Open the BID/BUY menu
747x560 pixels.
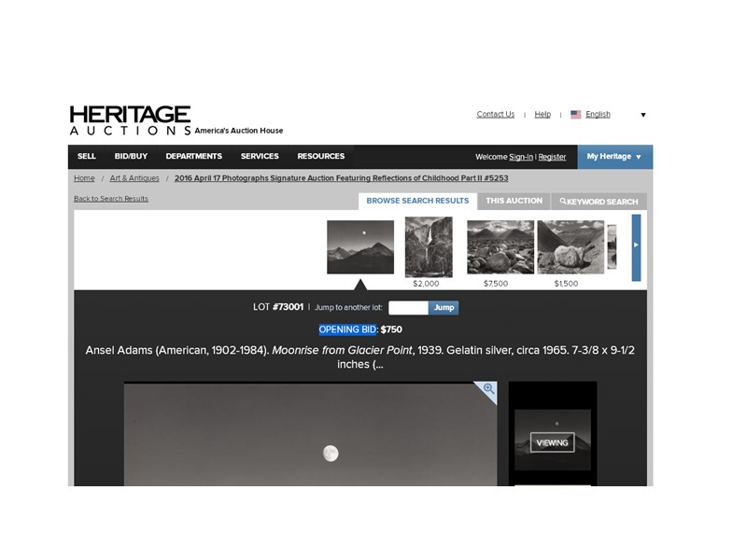131,156
